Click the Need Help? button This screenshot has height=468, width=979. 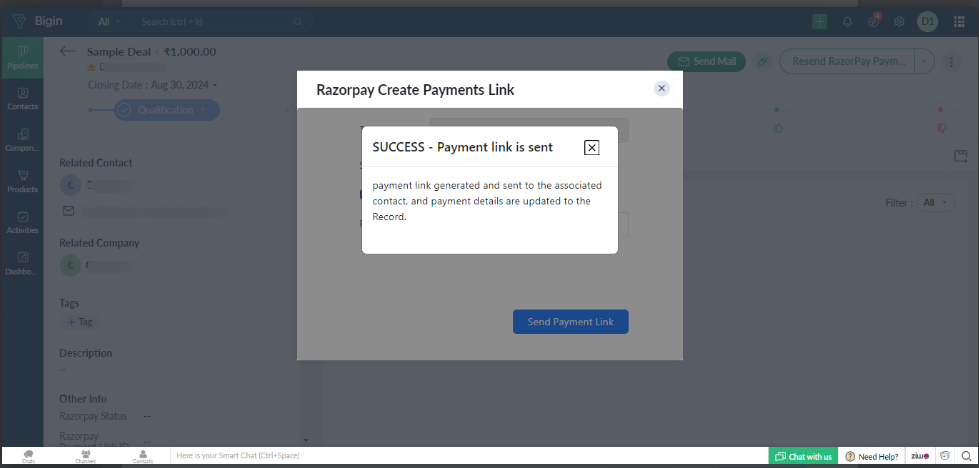[x=872, y=456]
